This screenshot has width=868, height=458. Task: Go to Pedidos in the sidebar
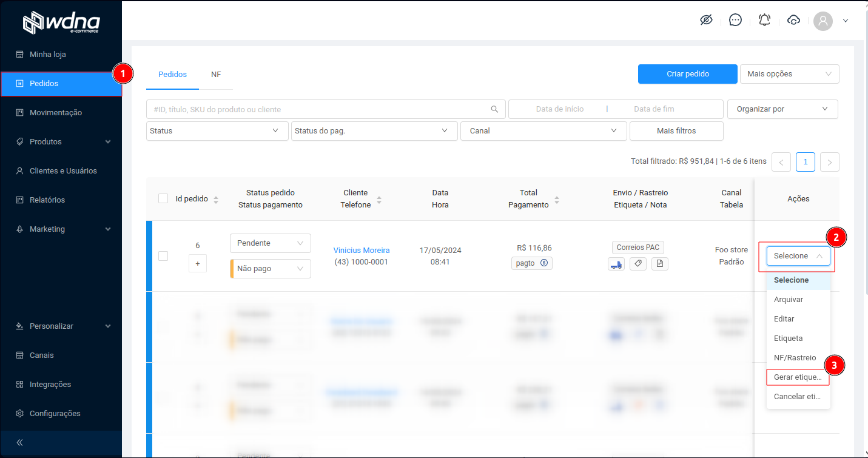coord(61,83)
